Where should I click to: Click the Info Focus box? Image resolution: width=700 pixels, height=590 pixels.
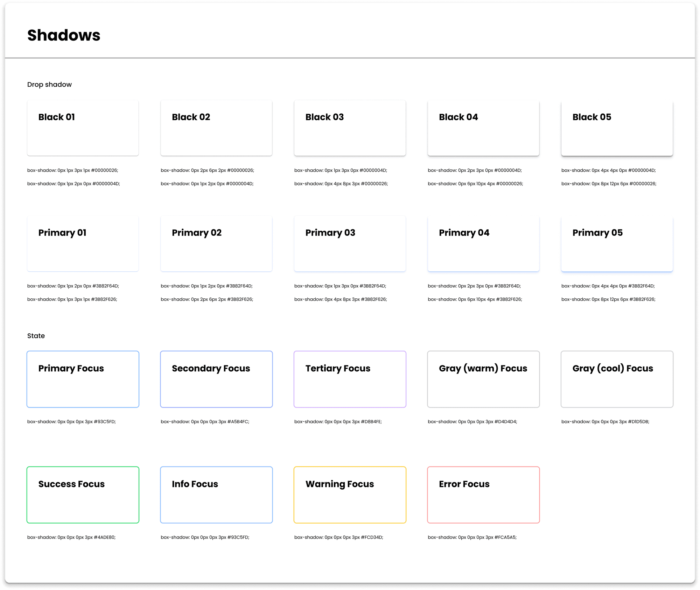tap(216, 495)
